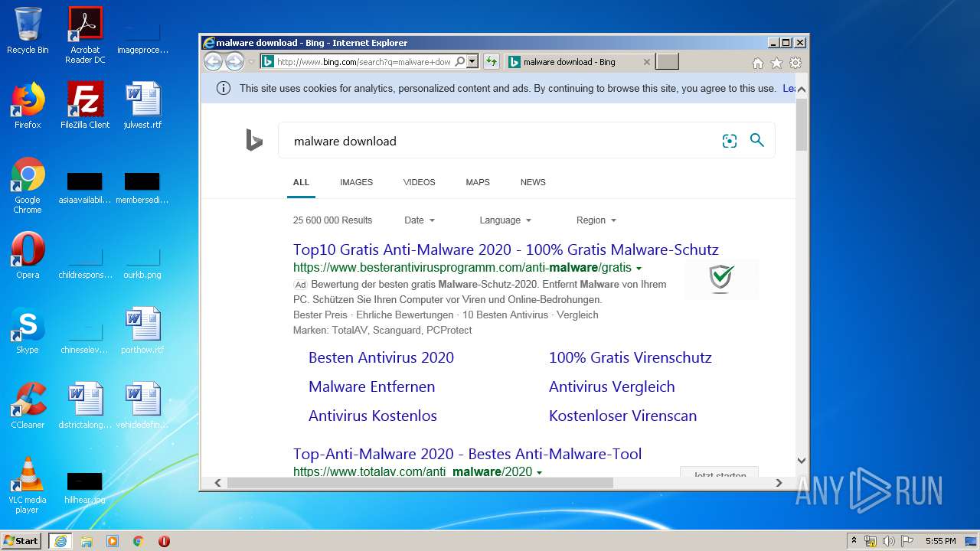
Task: Show hidden system tray icons
Action: click(x=854, y=541)
